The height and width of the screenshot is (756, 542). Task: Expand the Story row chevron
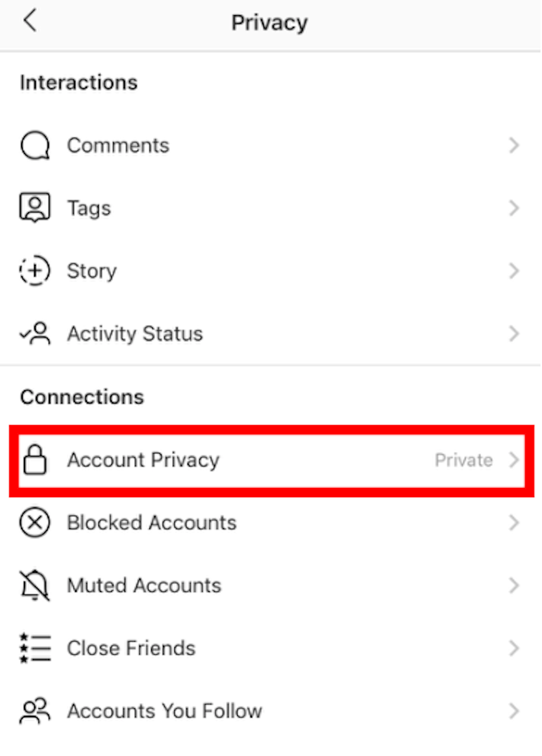(x=514, y=271)
